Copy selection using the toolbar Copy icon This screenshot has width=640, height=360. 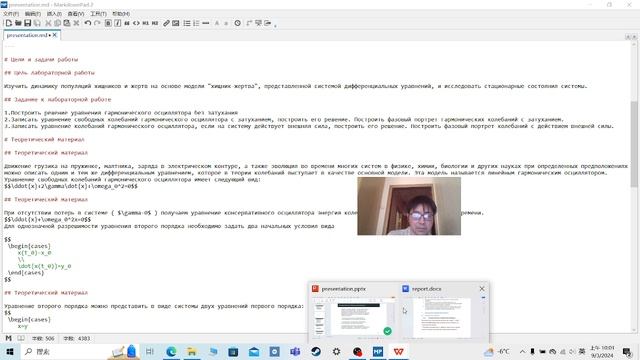coord(58,23)
